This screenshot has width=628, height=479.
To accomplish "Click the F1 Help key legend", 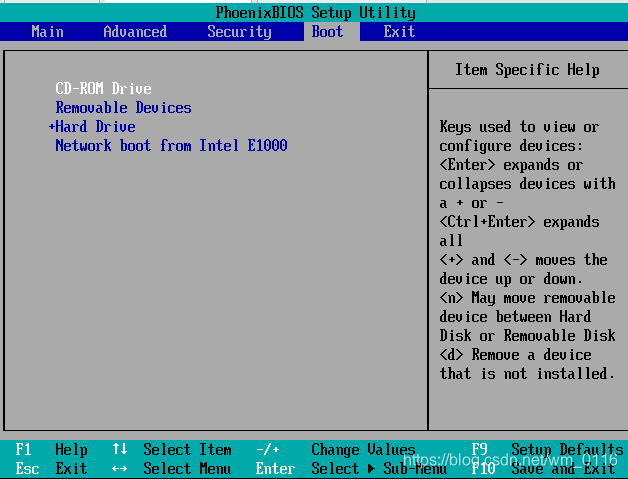I will point(51,449).
